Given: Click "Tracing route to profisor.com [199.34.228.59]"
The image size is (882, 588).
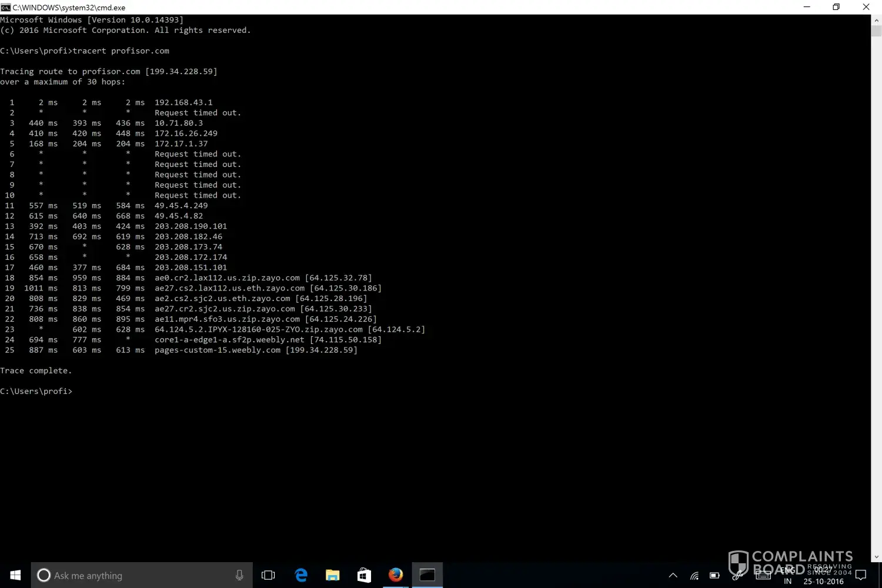Looking at the screenshot, I should 109,72.
